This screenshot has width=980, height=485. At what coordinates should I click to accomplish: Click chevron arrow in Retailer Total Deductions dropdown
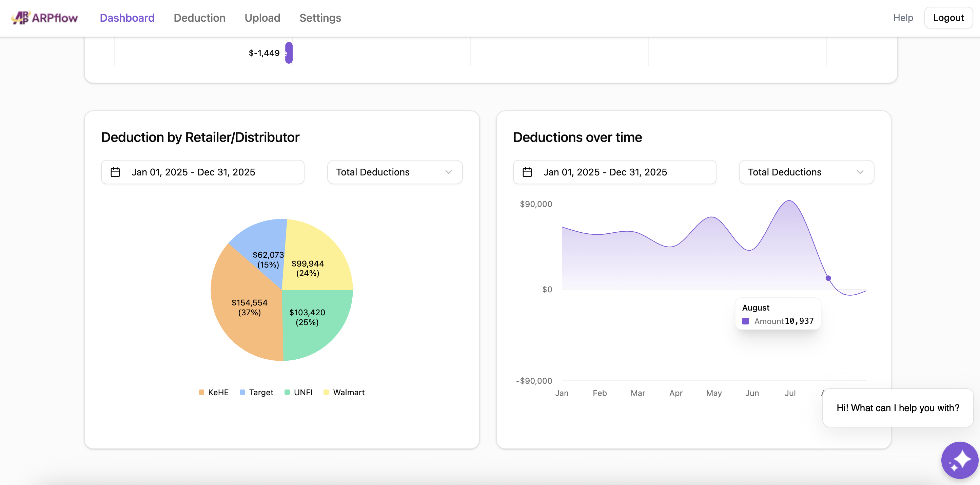point(449,172)
